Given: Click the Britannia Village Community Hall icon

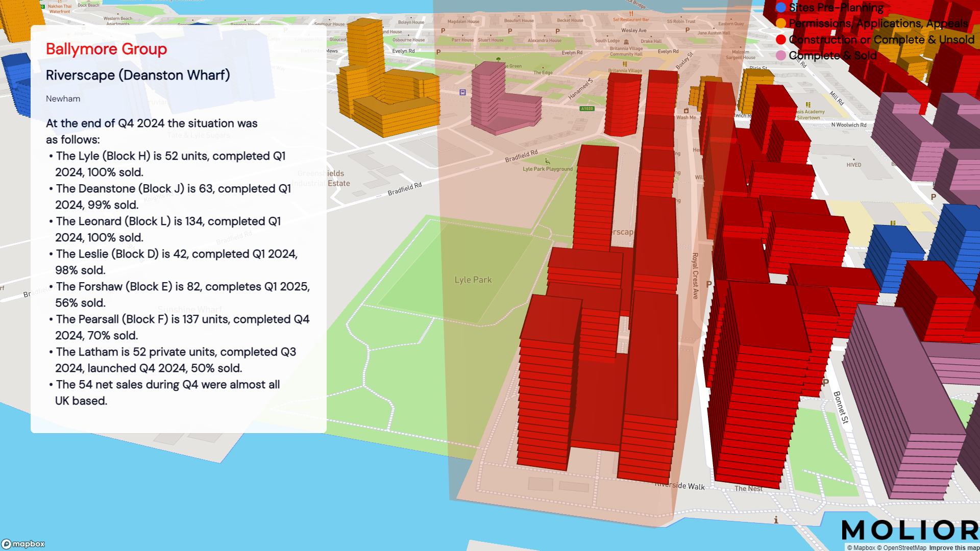Looking at the screenshot, I should pyautogui.click(x=626, y=42).
